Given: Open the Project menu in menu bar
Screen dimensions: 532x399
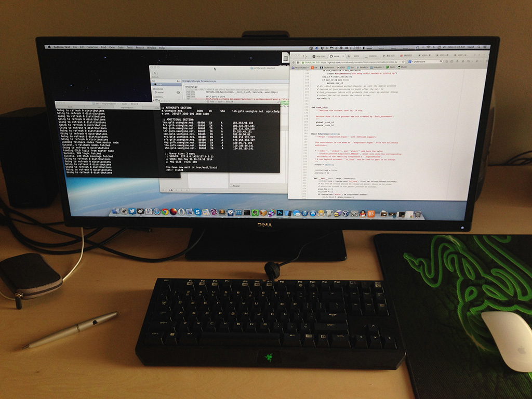Looking at the screenshot, I should [140, 47].
